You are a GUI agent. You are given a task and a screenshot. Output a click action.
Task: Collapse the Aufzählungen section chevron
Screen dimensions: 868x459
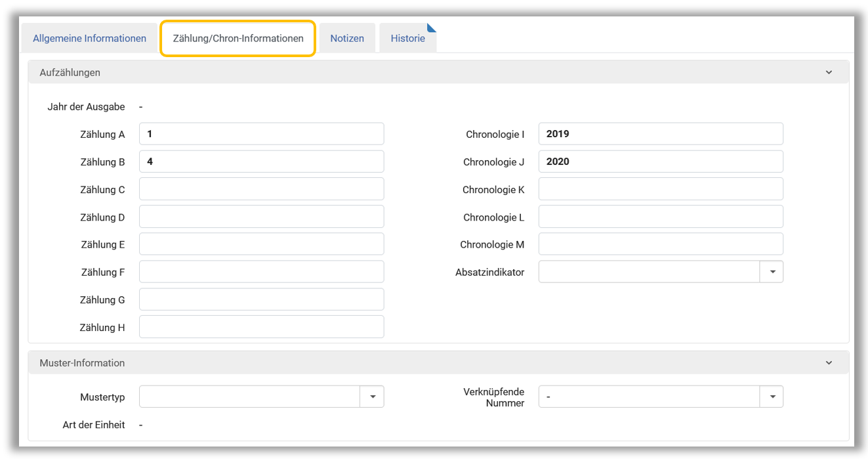tap(829, 72)
